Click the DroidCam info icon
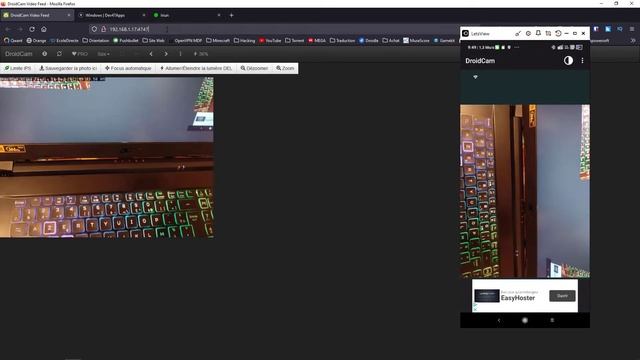 44,54
